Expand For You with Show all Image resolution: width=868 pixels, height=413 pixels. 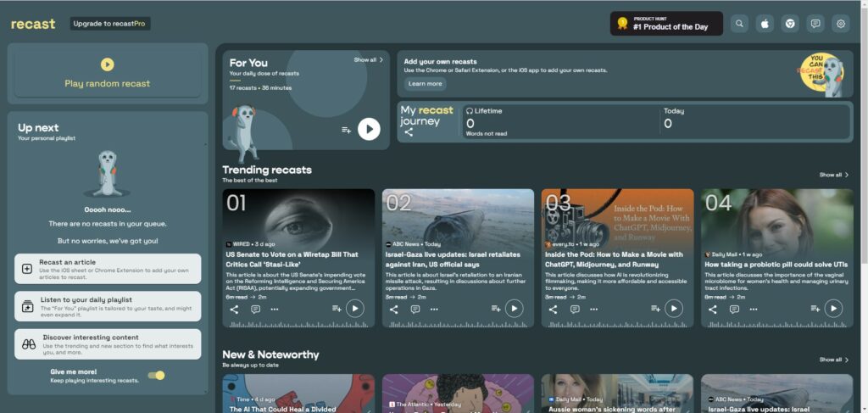[x=369, y=60]
